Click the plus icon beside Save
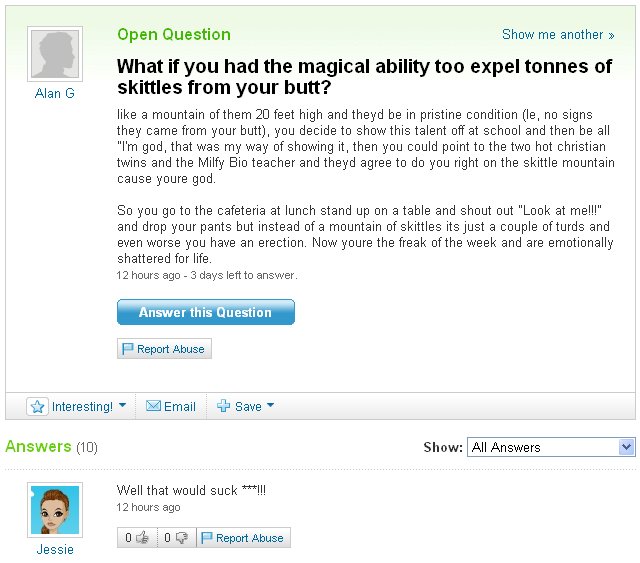This screenshot has height=563, width=640. coord(224,407)
